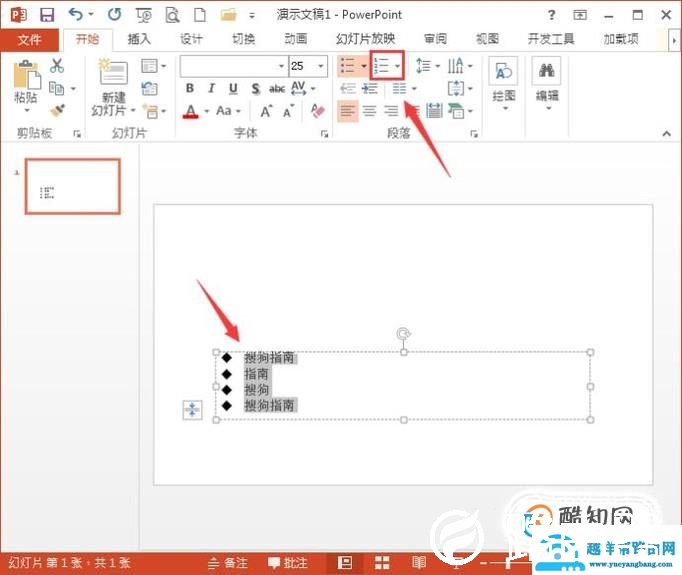Screen dimensions: 682x575
Task: Open the paragraph dialog launcher
Action: point(474,134)
